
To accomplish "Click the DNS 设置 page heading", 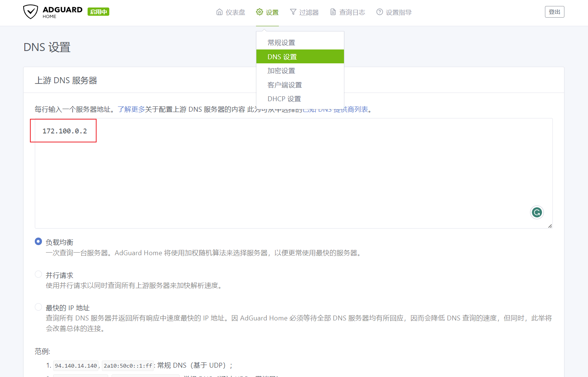I will coord(47,47).
